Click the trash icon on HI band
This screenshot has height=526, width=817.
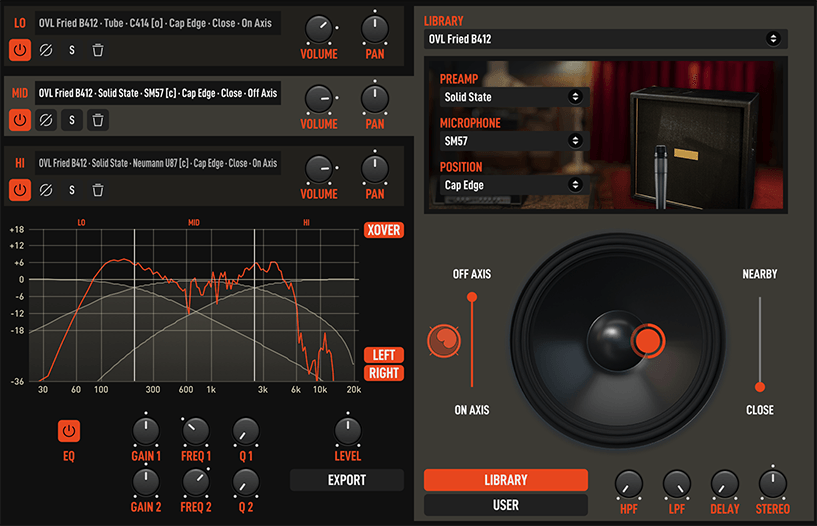click(x=98, y=190)
